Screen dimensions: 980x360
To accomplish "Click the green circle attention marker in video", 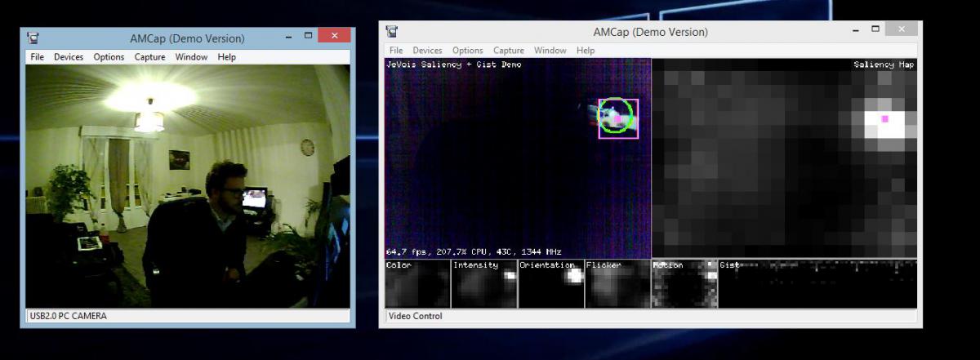I will click(x=617, y=115).
